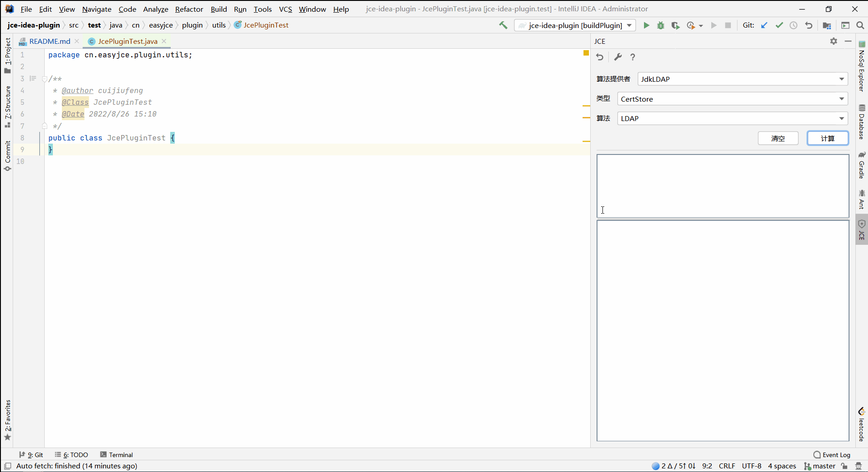Viewport: 868px width, 472px height.
Task: Open JCE help question mark
Action: (633, 57)
